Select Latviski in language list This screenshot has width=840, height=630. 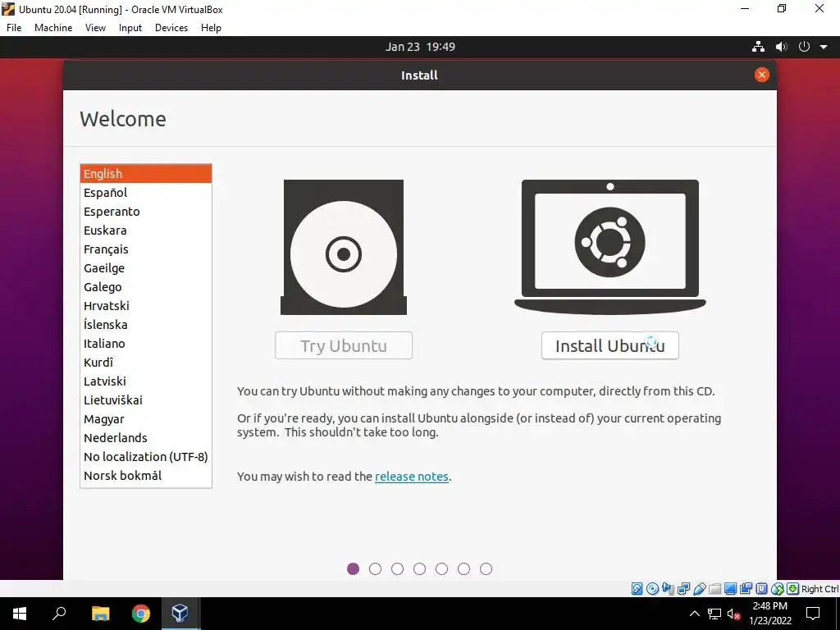(x=146, y=381)
